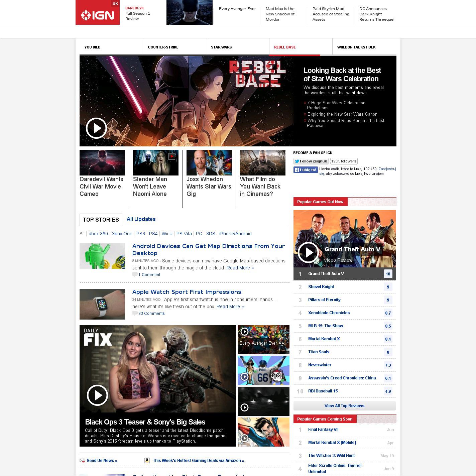Viewport: 476px width, 476px height.
Task: Select the Whedon Talks Hulk carousel tab
Action: point(356,47)
